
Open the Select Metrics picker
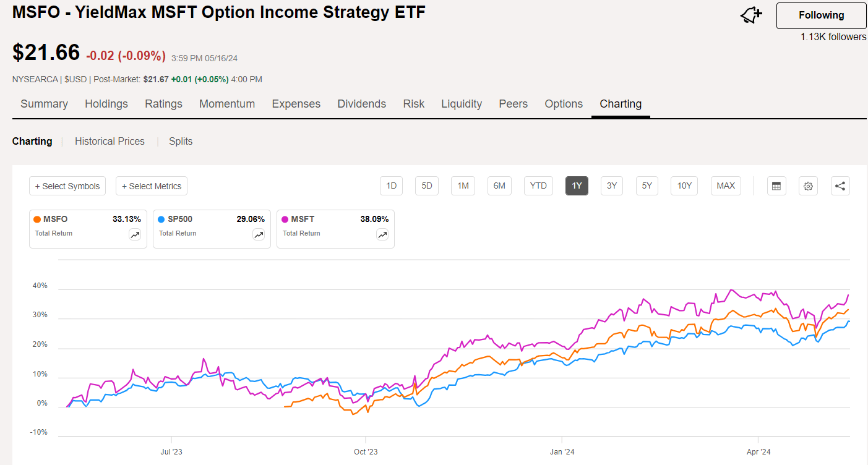click(x=151, y=186)
